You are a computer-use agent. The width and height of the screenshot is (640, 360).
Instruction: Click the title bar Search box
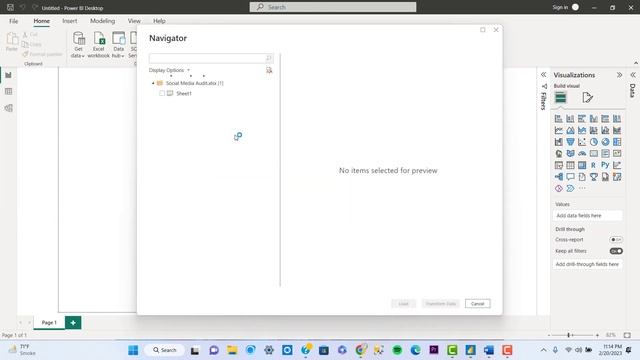[x=333, y=7]
